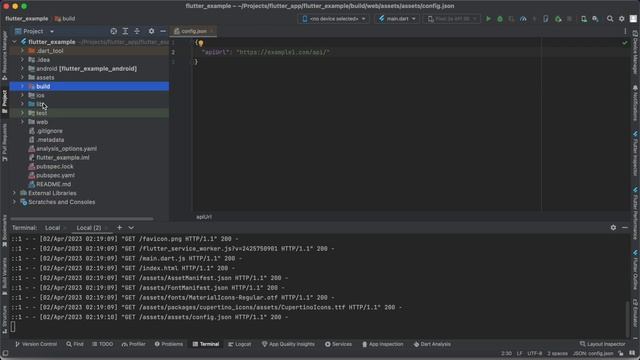This screenshot has height=360, width=640.
Task: Open Resource Manager side tab
Action: 4,55
